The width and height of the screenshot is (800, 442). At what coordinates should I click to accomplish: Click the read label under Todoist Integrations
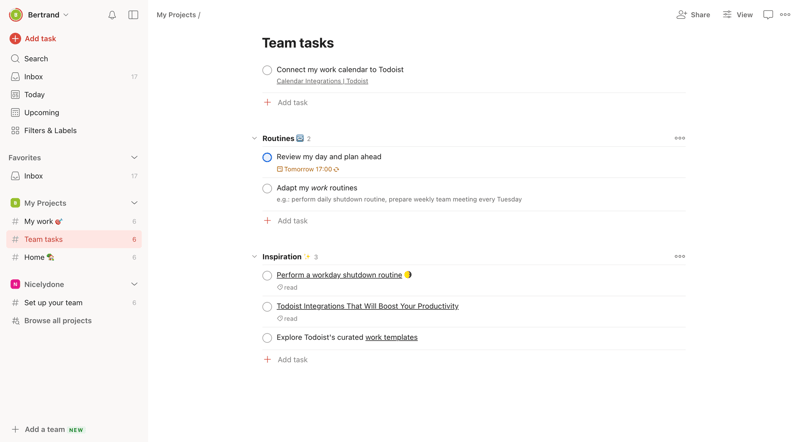click(x=287, y=318)
